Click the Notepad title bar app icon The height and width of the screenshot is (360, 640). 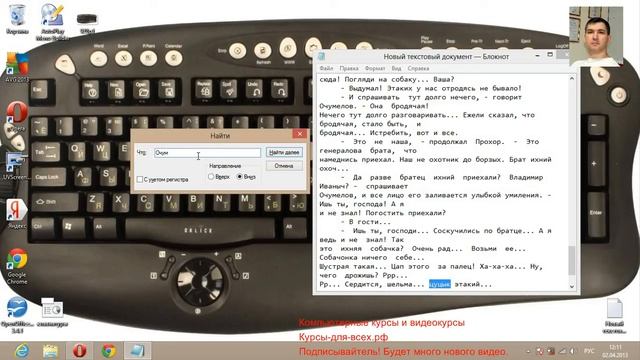click(322, 56)
